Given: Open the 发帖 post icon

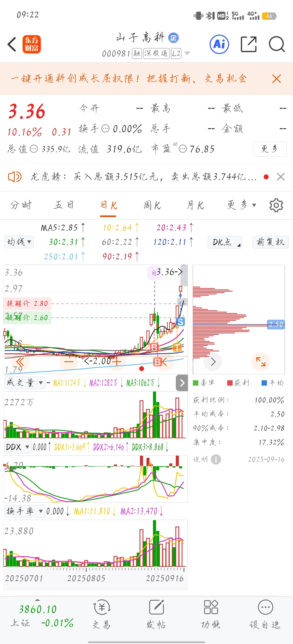Looking at the screenshot, I should (157, 614).
